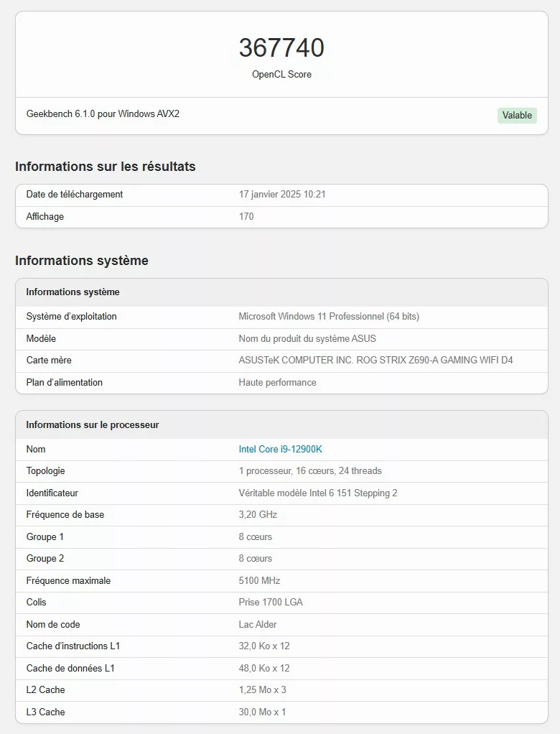Select the Haute performance value
The width and height of the screenshot is (560, 734).
click(x=277, y=383)
